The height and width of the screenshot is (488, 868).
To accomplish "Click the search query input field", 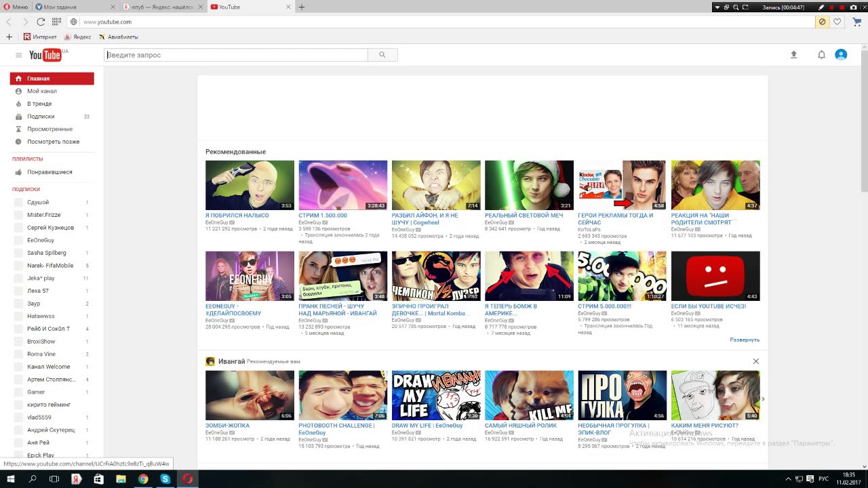I will tap(236, 55).
